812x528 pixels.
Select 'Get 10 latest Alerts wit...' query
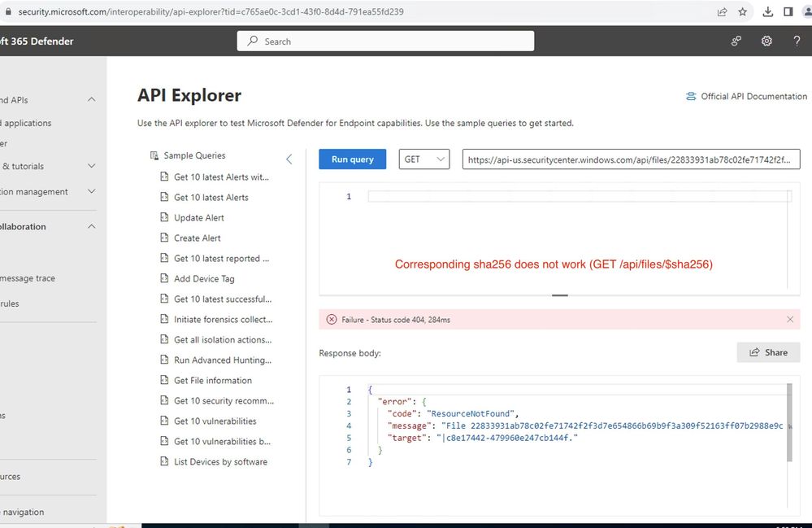(221, 177)
